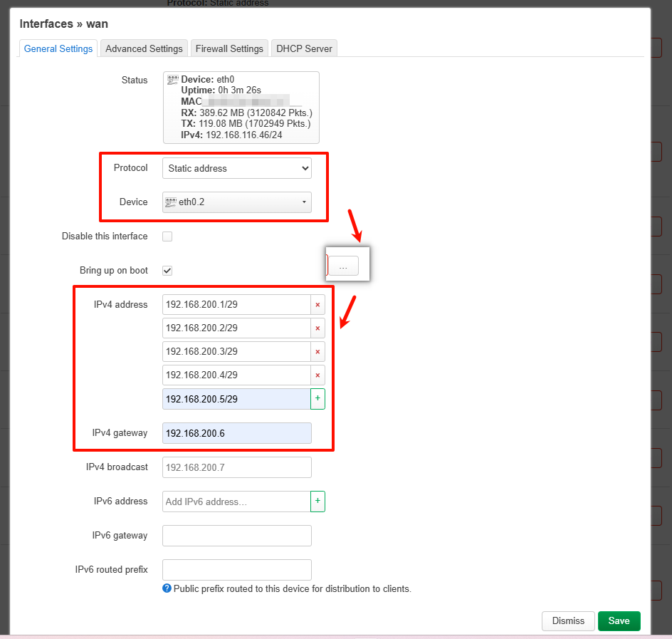Click the ellipsis button in the popup
The height and width of the screenshot is (639, 672).
click(x=343, y=266)
